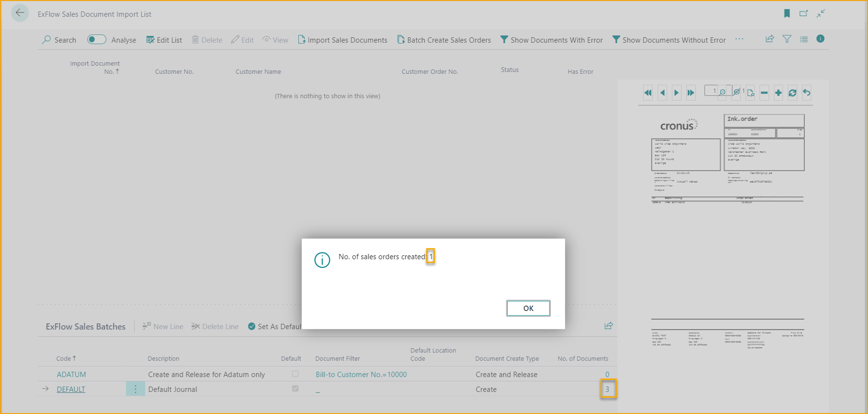
Task: Open the page in a new window
Action: pos(803,14)
